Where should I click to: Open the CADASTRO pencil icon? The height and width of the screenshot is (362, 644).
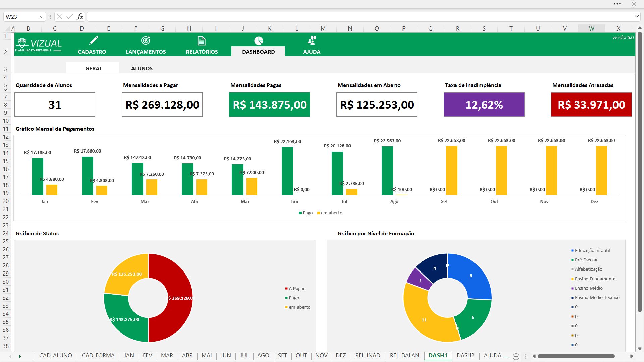(x=94, y=41)
